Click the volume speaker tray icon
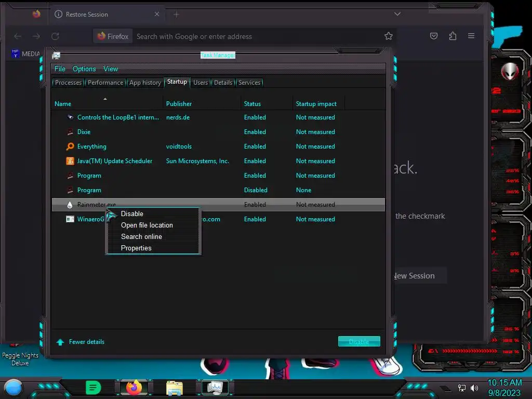 click(474, 388)
